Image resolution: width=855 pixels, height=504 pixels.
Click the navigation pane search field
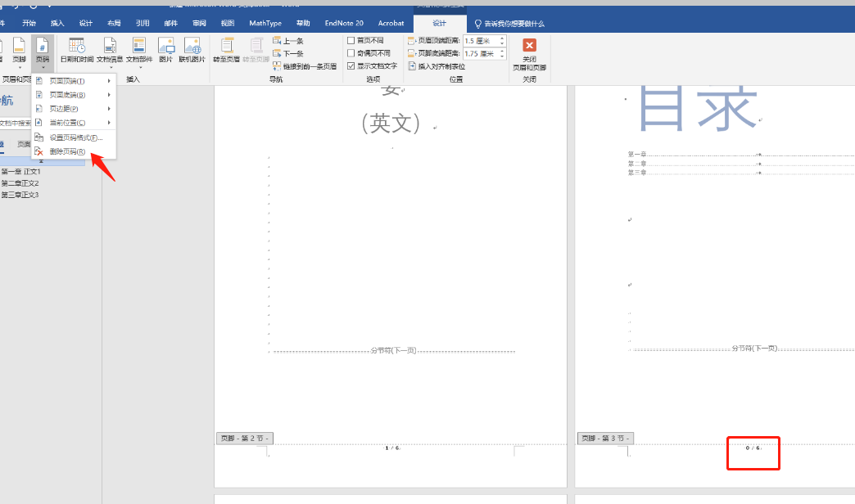click(x=16, y=124)
